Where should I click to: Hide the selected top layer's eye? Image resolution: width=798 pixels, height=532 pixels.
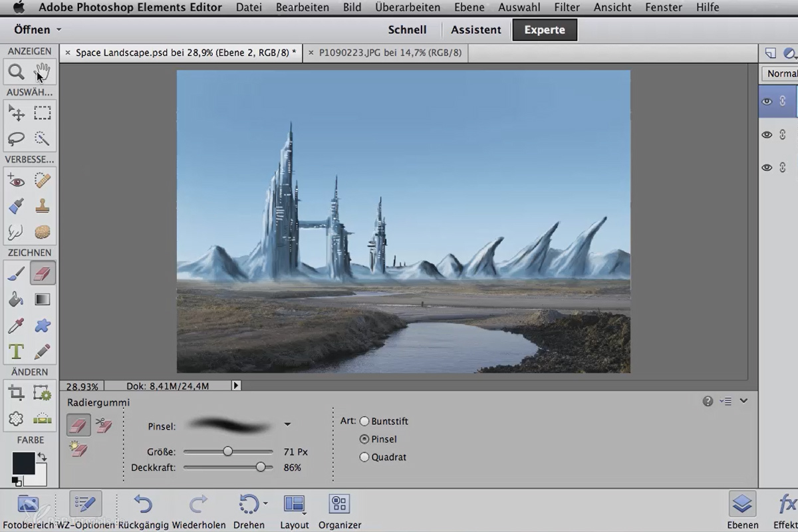(x=767, y=102)
